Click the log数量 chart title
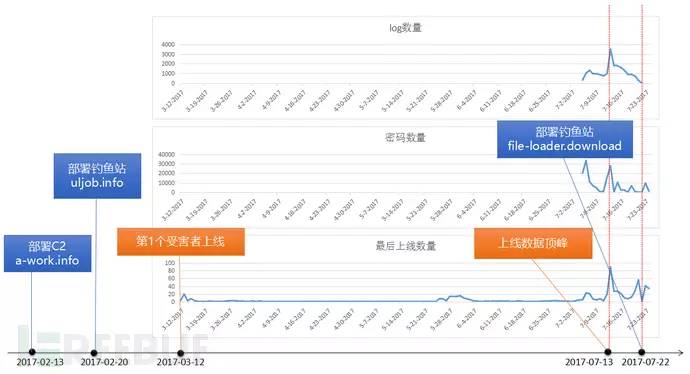Viewport: 690px width, 374px height. click(405, 28)
